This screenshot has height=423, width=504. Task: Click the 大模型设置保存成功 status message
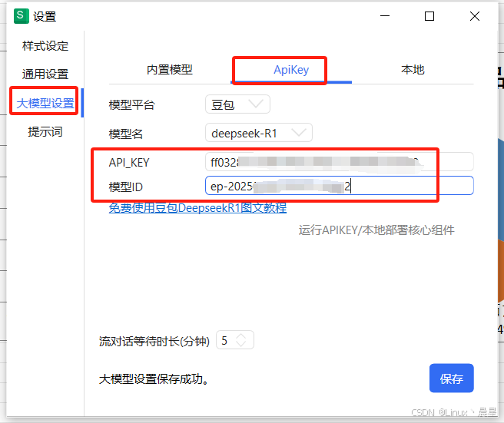point(154,379)
